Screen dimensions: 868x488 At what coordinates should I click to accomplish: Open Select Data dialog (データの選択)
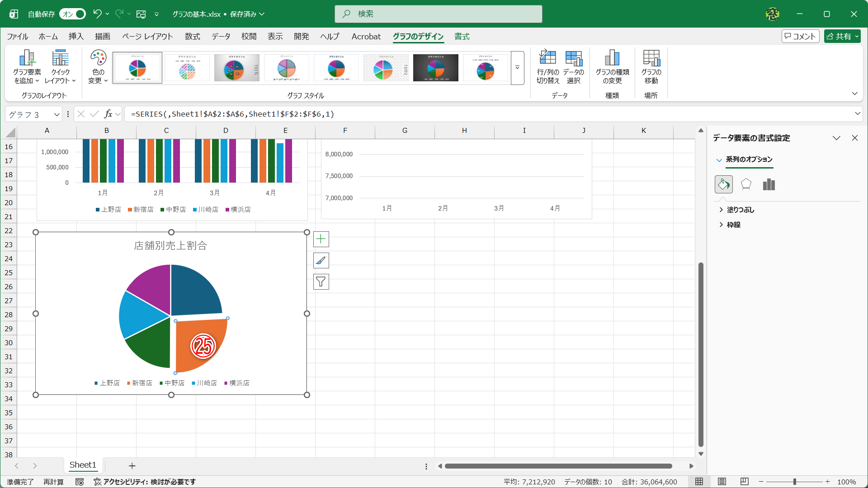(x=573, y=59)
